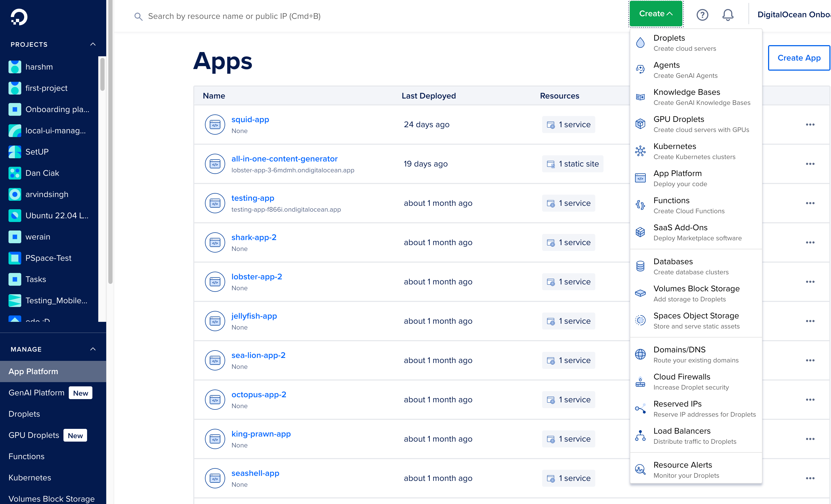Collapse the MANAGE section chevron
Viewport: 831px width, 504px height.
[x=93, y=349]
